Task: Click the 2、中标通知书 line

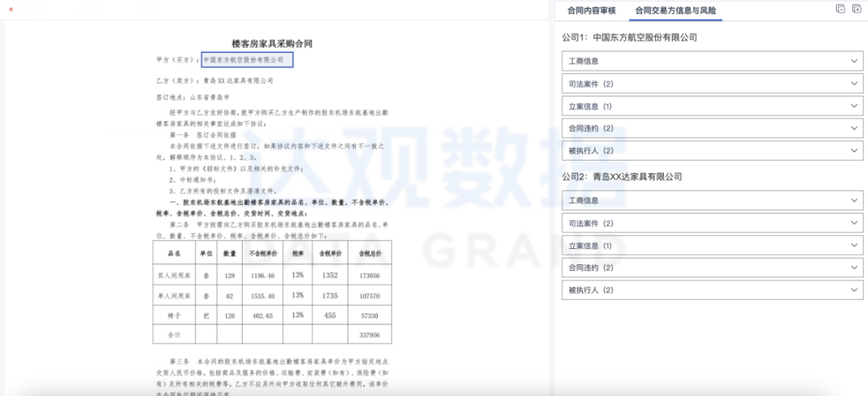Action: point(193,180)
